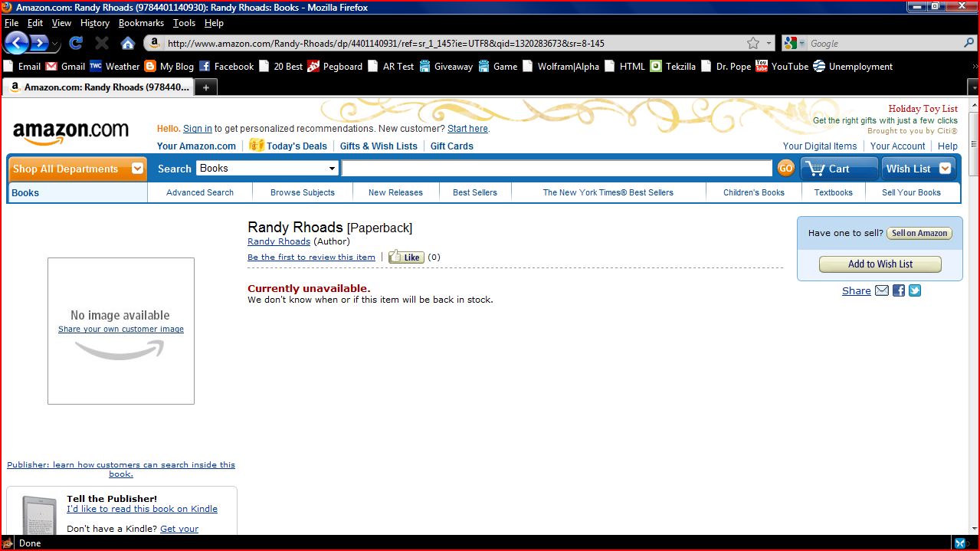Image resolution: width=980 pixels, height=551 pixels.
Task: Open the Books search category dropdown
Action: click(267, 169)
